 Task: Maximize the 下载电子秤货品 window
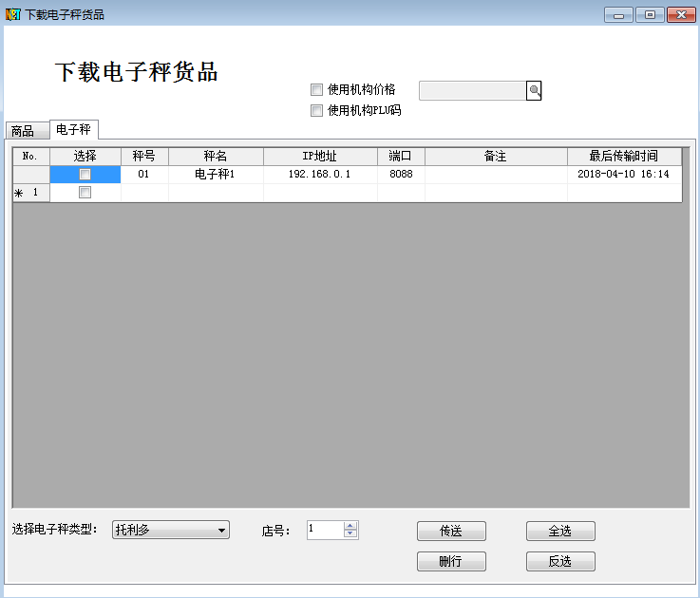(x=650, y=15)
